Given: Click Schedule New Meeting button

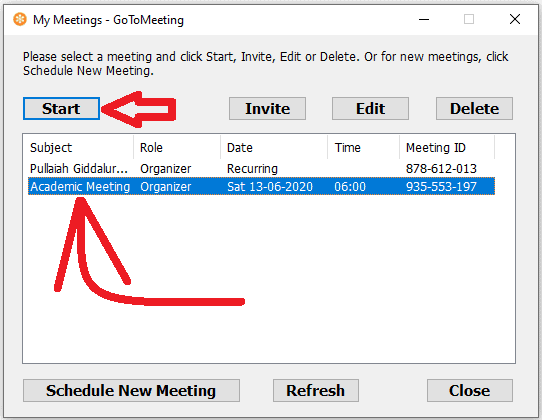Looking at the screenshot, I should (131, 391).
